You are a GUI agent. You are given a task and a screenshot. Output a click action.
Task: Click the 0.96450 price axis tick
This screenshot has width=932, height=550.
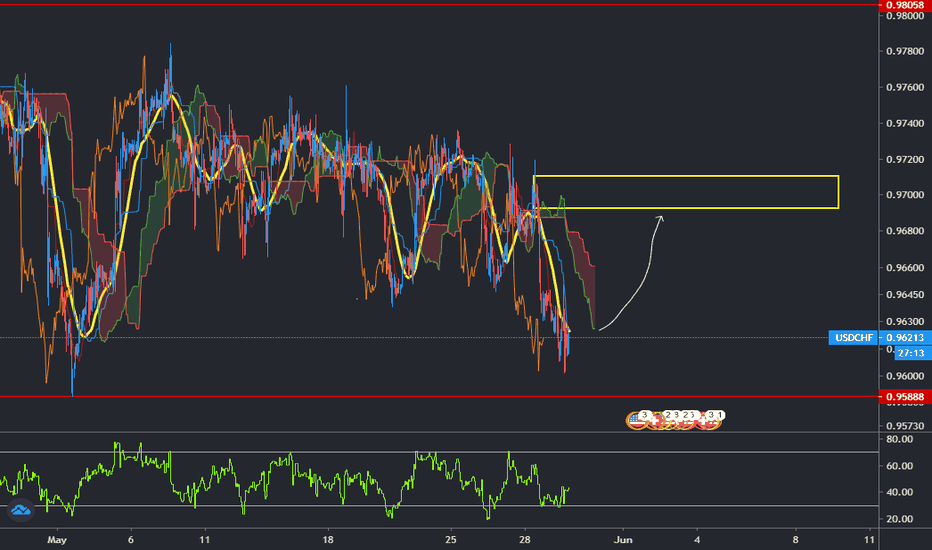[905, 294]
